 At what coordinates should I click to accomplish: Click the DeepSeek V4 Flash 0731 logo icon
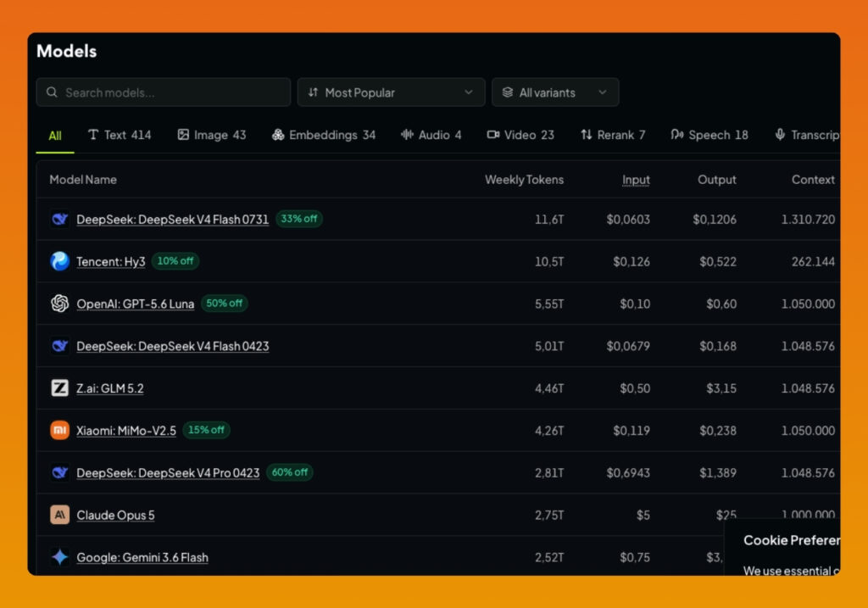[x=60, y=220]
